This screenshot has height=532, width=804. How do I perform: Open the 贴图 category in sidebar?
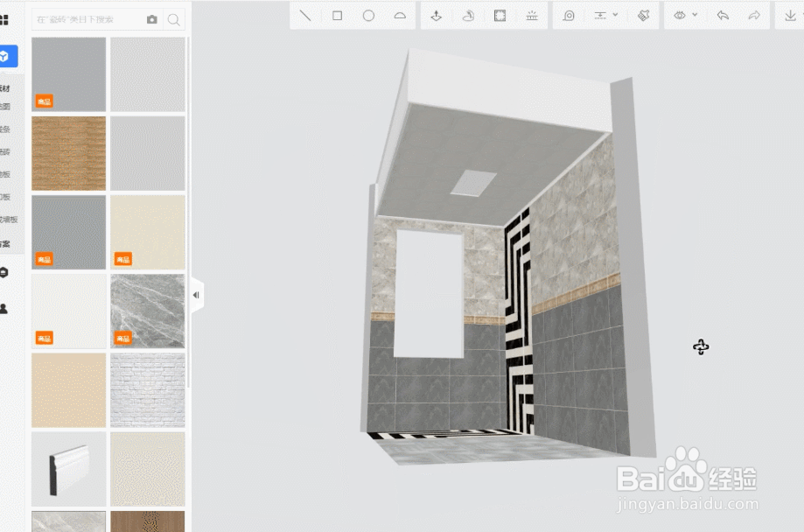click(x=5, y=107)
